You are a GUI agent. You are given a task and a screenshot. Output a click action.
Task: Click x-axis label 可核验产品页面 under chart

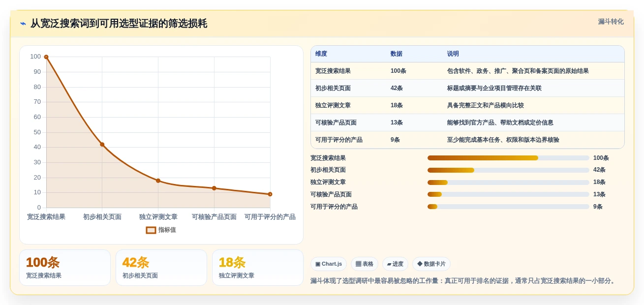(x=214, y=217)
